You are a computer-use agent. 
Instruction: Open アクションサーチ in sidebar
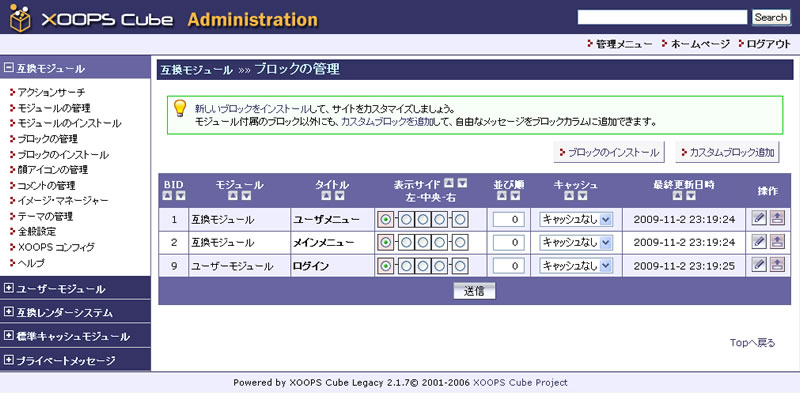(x=51, y=92)
